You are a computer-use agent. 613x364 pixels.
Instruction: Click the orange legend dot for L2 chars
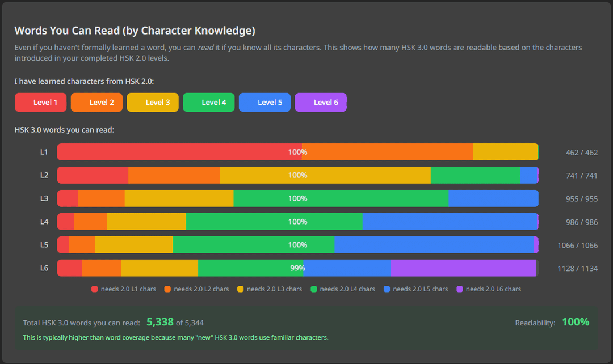167,289
